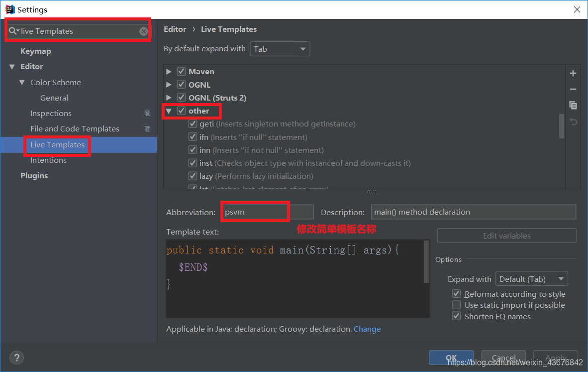Select Keymap in settings tree
588x372 pixels.
pos(36,51)
